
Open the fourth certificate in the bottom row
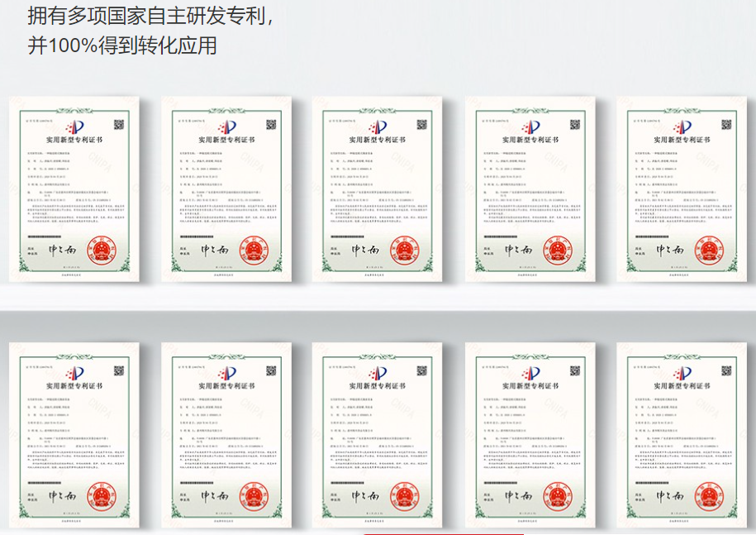click(530, 434)
